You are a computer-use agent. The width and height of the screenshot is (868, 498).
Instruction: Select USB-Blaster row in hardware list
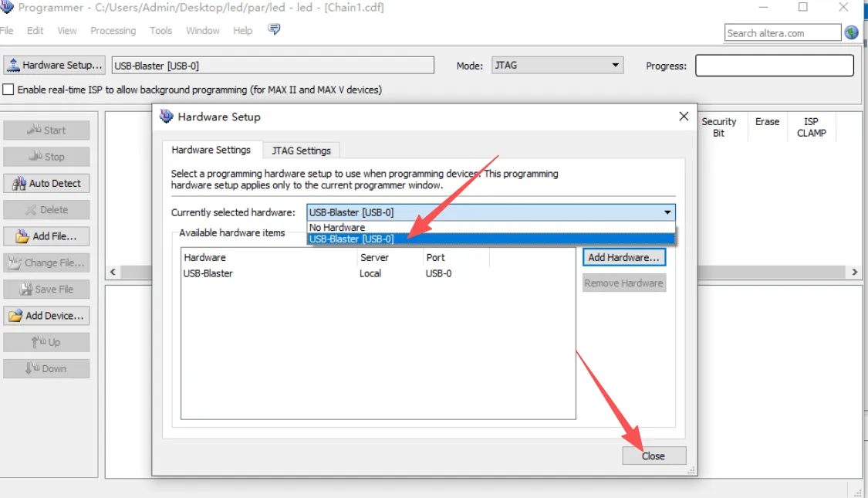point(378,273)
